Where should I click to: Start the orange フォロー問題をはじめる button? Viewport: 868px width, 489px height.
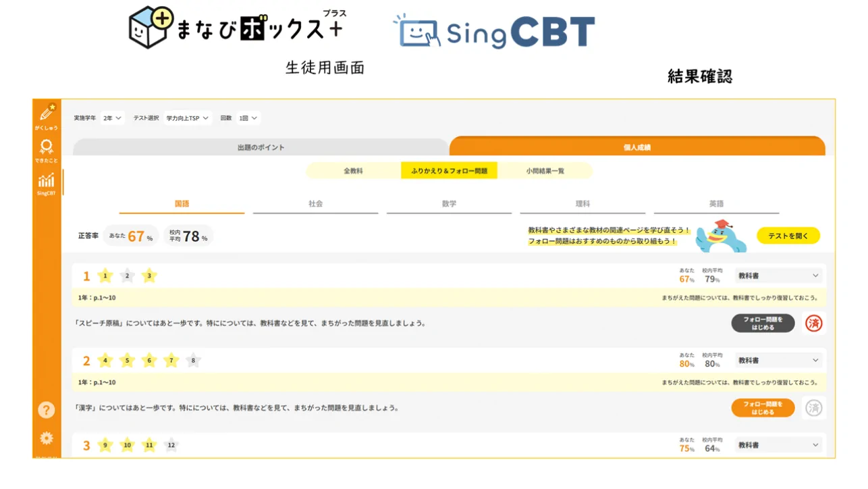pyautogui.click(x=763, y=408)
